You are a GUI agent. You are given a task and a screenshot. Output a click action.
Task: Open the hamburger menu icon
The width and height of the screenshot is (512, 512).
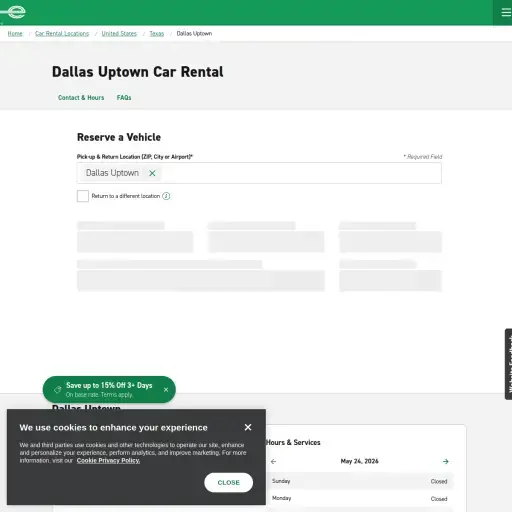[x=506, y=12]
